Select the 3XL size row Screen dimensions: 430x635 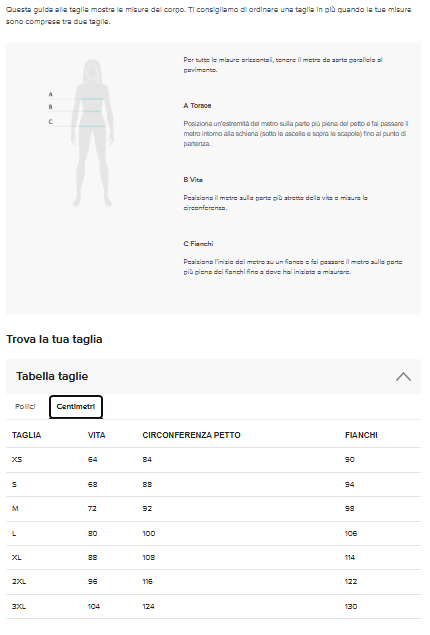[213, 606]
